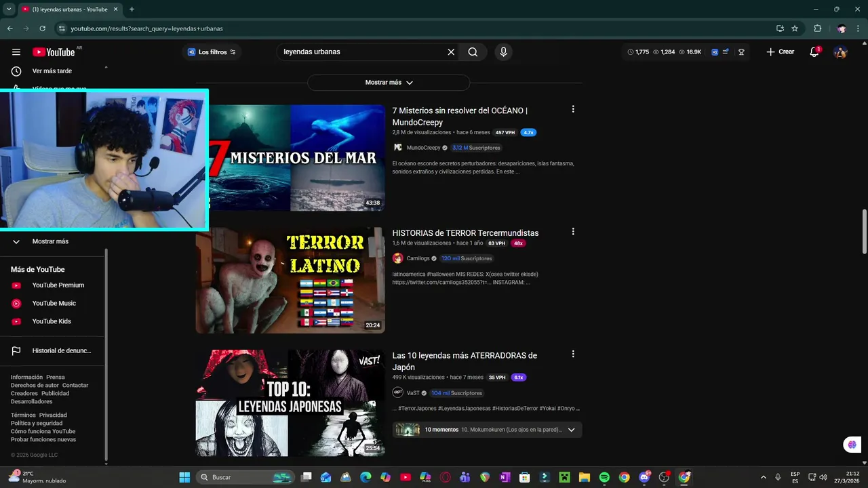Open the vidIQ list icon
Image resolution: width=868 pixels, height=488 pixels.
point(726,52)
